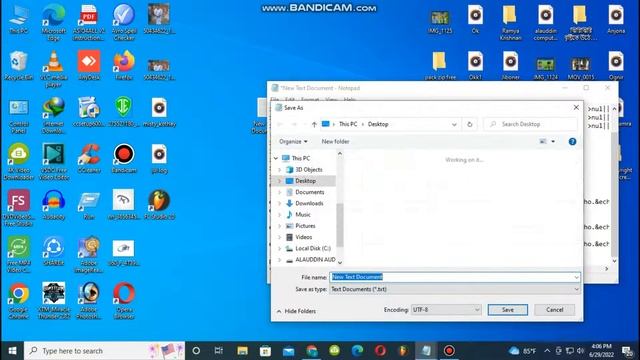Click the refresh button beside the address bar
The image size is (640, 360).
coord(469,124)
